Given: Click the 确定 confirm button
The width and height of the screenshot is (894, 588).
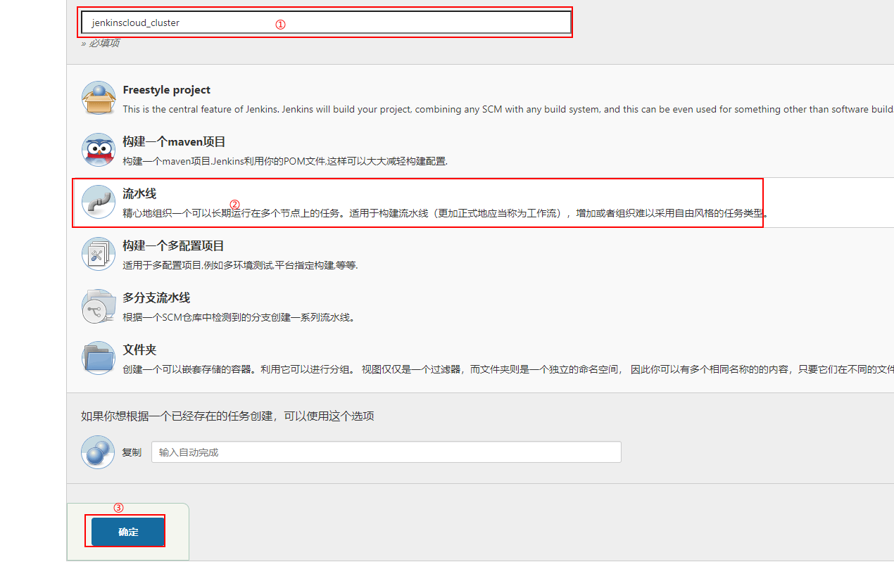Looking at the screenshot, I should tap(128, 532).
